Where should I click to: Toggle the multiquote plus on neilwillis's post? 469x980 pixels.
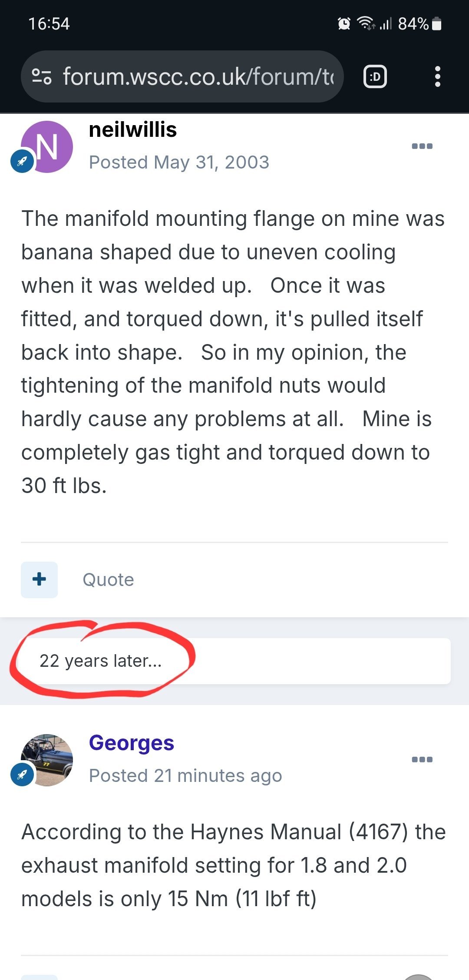pos(39,579)
